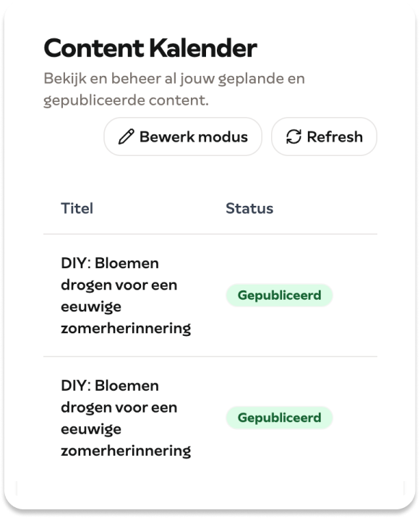Open the first DIY: Bloemen drogen entry
The image size is (420, 518).
click(x=126, y=295)
